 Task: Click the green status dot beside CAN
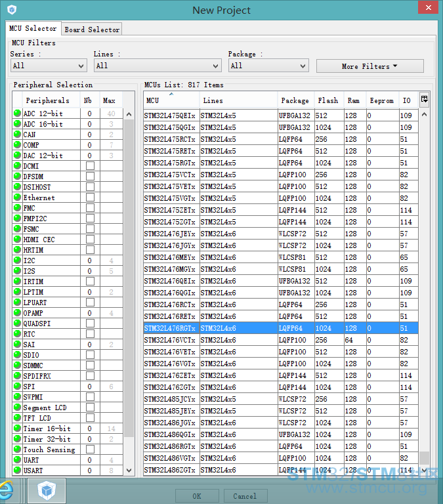[x=17, y=134]
